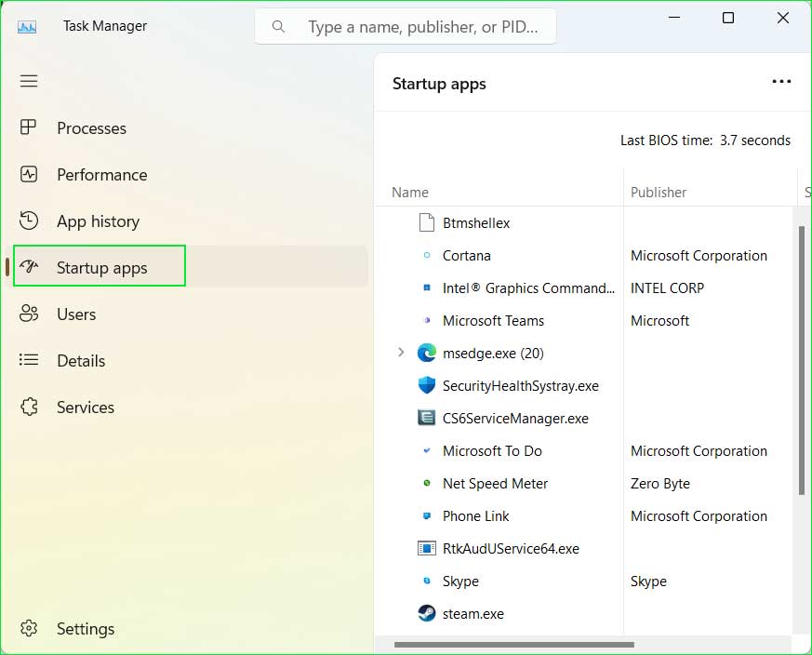
Task: Open the App history tab
Action: [x=98, y=221]
